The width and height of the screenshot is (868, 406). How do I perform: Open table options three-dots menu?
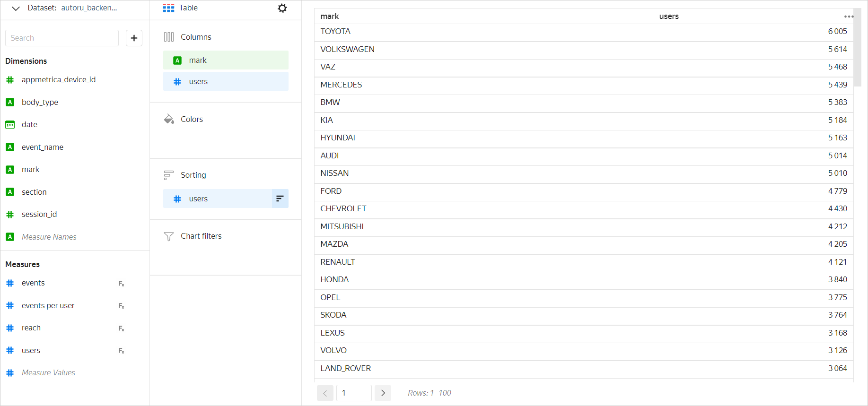[x=849, y=17]
